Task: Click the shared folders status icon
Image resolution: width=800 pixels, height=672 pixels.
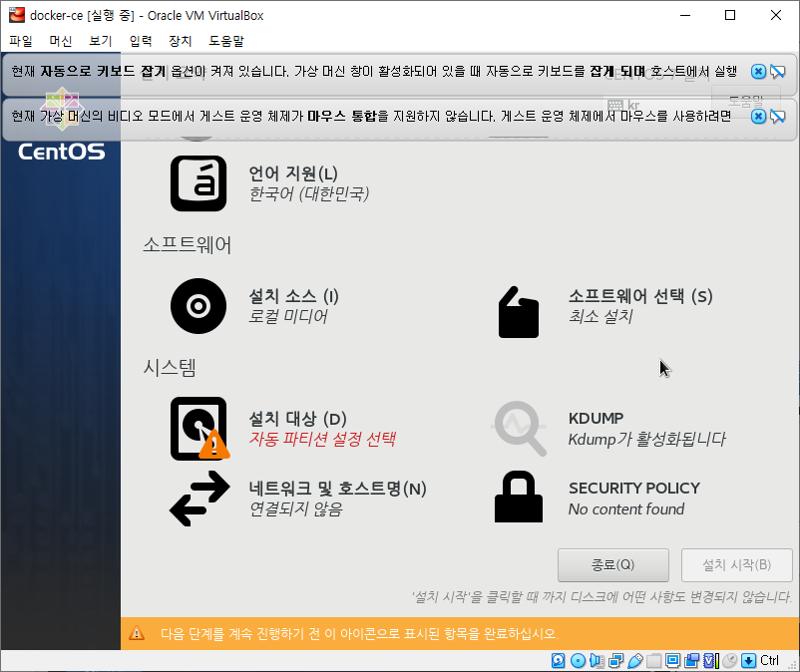Action: click(653, 661)
